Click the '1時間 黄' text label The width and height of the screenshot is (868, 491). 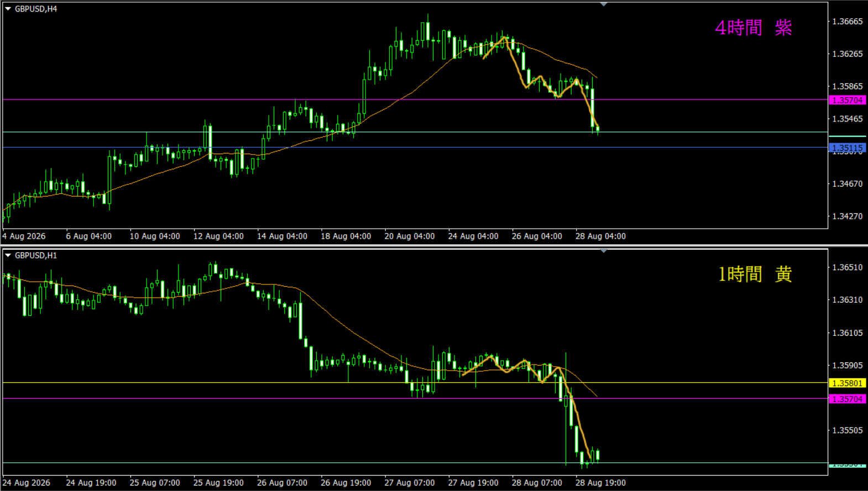(755, 274)
